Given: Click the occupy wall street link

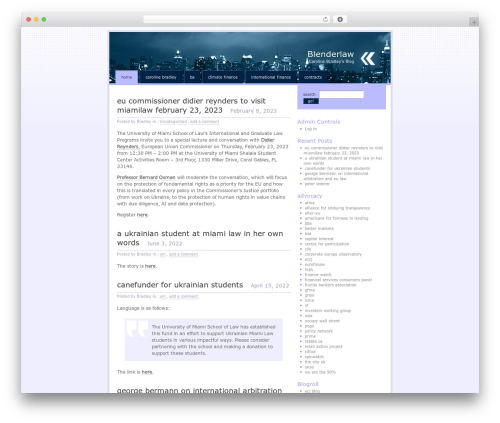Looking at the screenshot, I should point(322,321).
